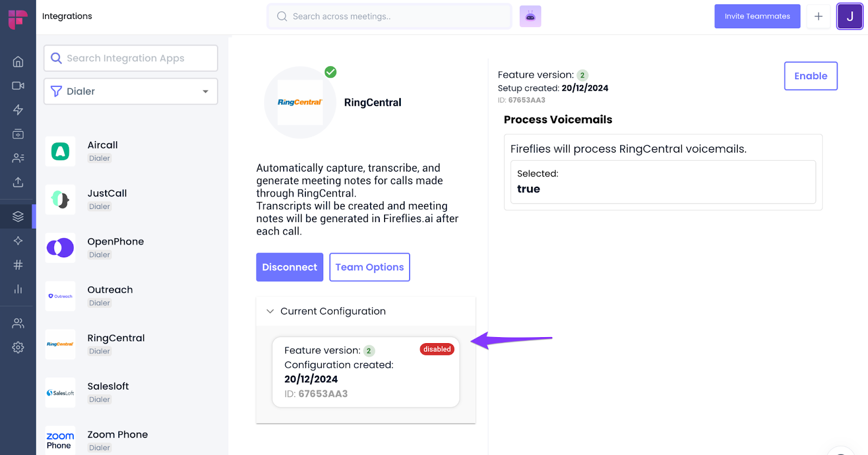This screenshot has height=455, width=868.
Task: Open the Uploads icon in sidebar
Action: (x=18, y=182)
